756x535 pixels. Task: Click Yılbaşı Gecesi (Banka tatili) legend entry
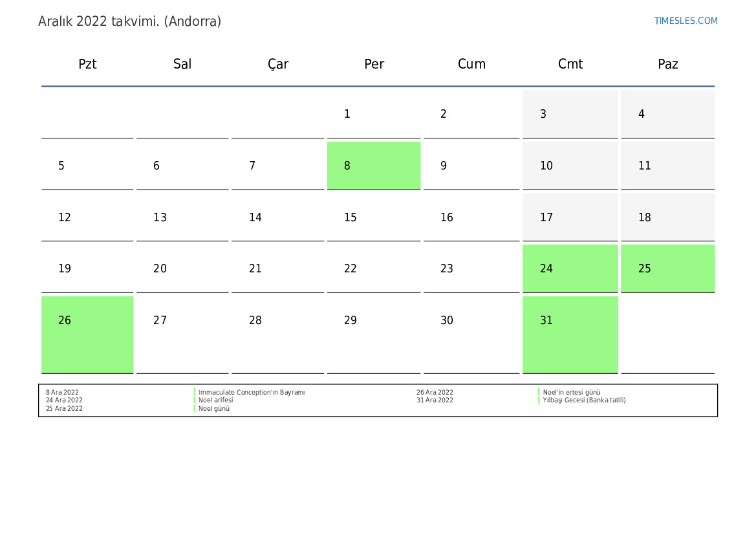(585, 400)
